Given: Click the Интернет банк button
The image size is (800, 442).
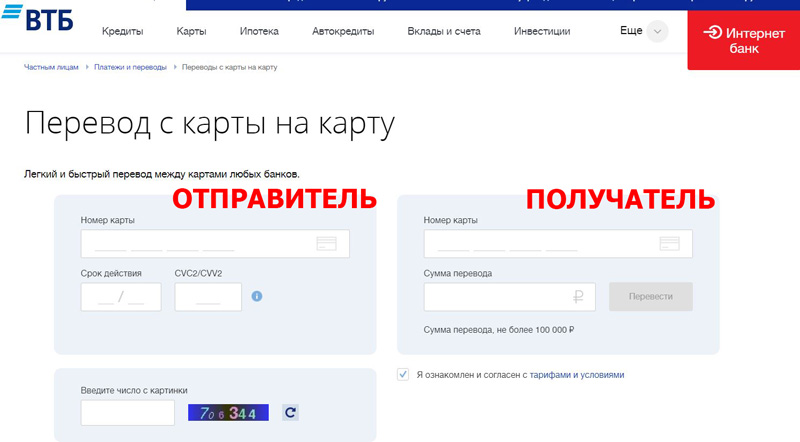Looking at the screenshot, I should [x=744, y=40].
